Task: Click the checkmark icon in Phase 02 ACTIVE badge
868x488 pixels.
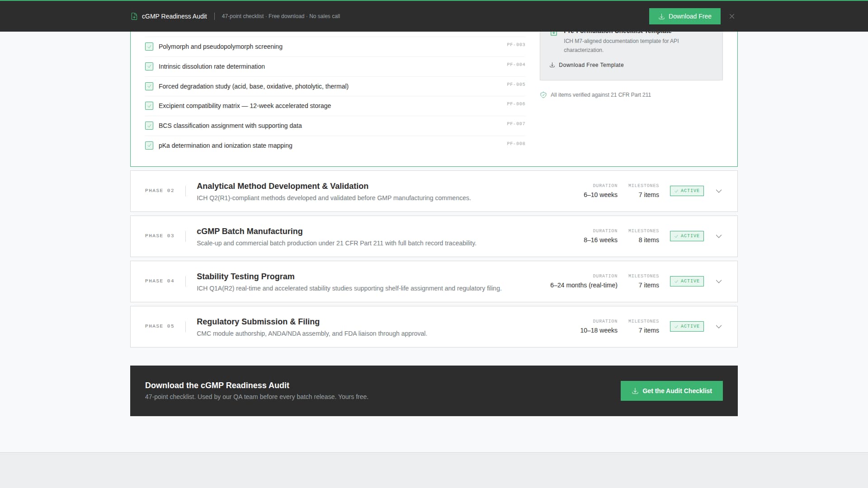Action: tap(677, 191)
